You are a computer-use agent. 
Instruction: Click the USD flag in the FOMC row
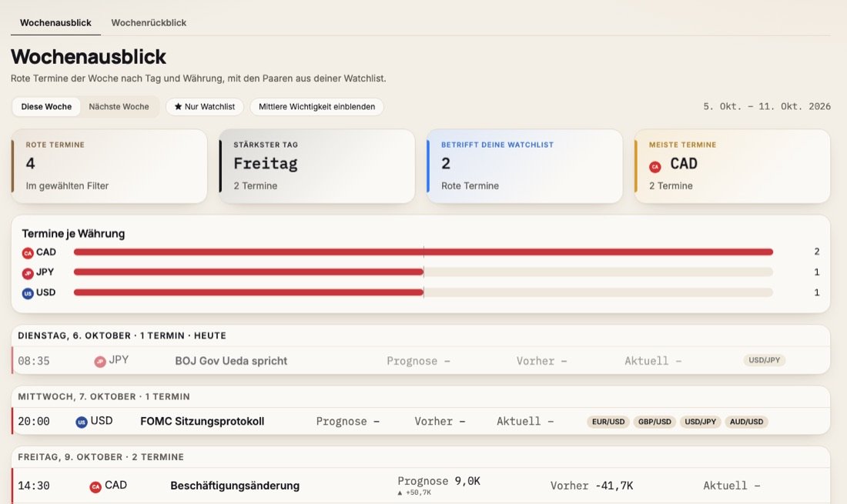click(82, 422)
